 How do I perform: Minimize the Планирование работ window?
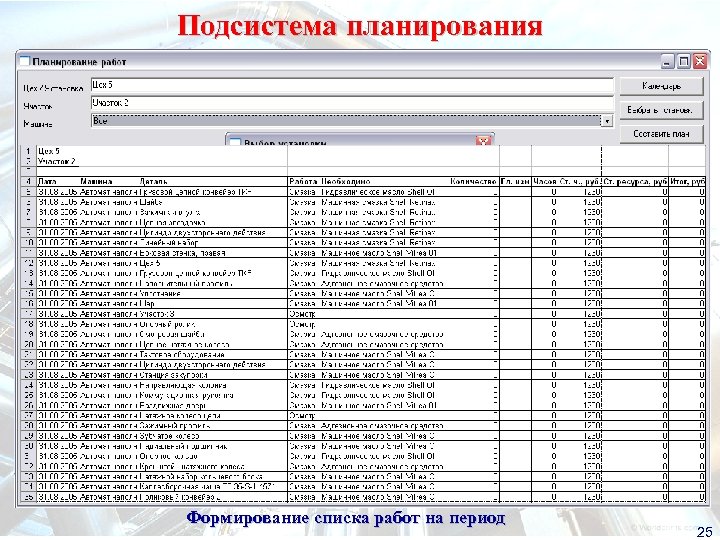tap(668, 62)
